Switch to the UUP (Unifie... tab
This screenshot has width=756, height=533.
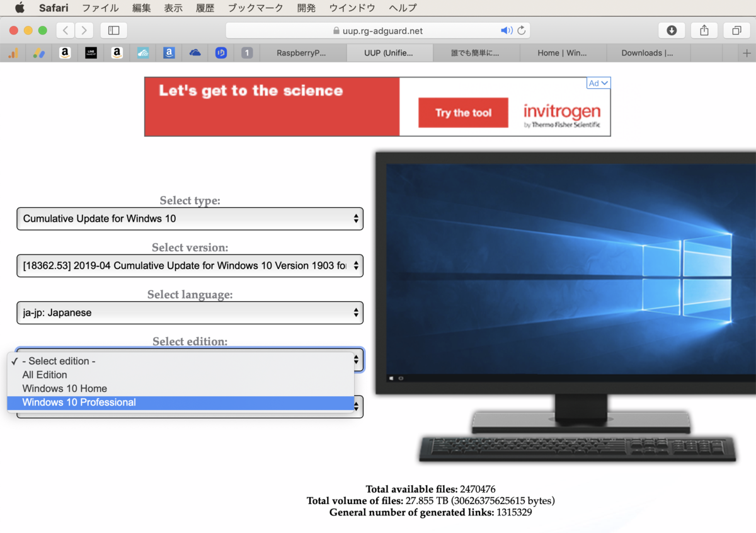[x=390, y=54]
